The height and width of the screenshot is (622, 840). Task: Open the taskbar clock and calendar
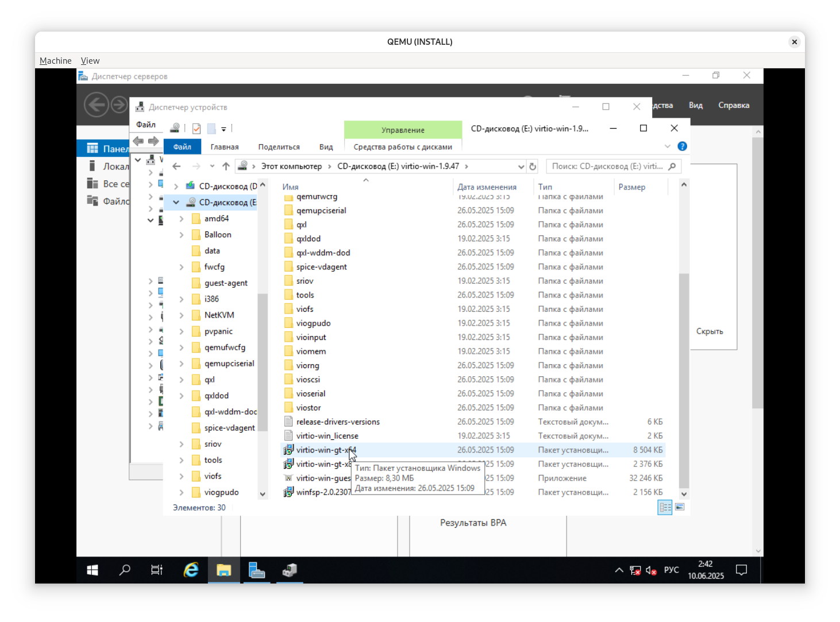pos(706,570)
